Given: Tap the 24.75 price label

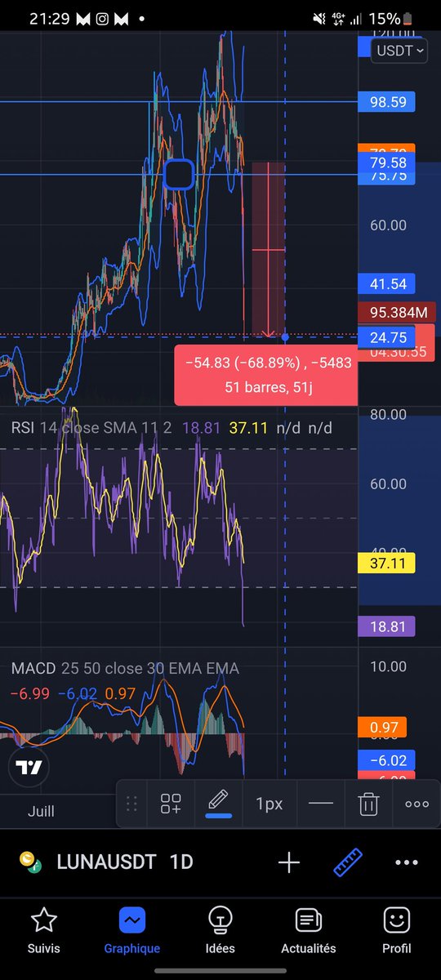Looking at the screenshot, I should click(x=387, y=336).
